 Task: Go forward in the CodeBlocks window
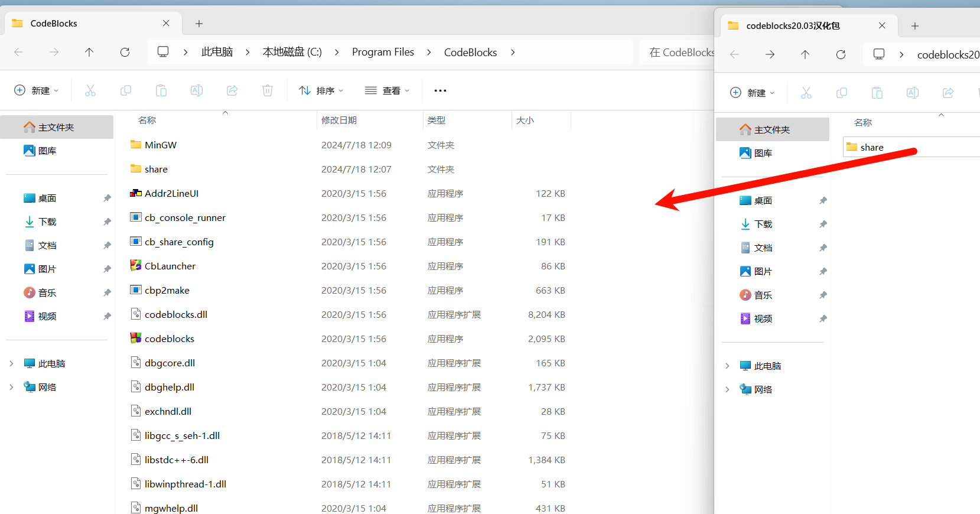pos(54,53)
